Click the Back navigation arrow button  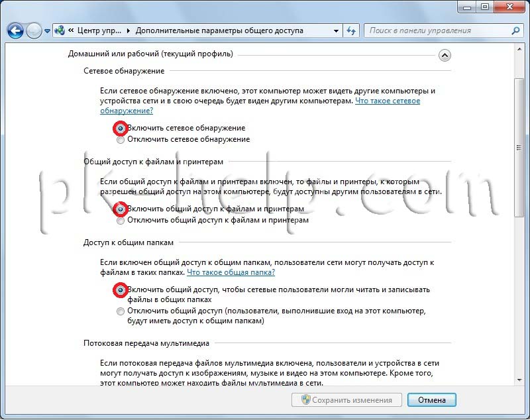tap(15, 30)
